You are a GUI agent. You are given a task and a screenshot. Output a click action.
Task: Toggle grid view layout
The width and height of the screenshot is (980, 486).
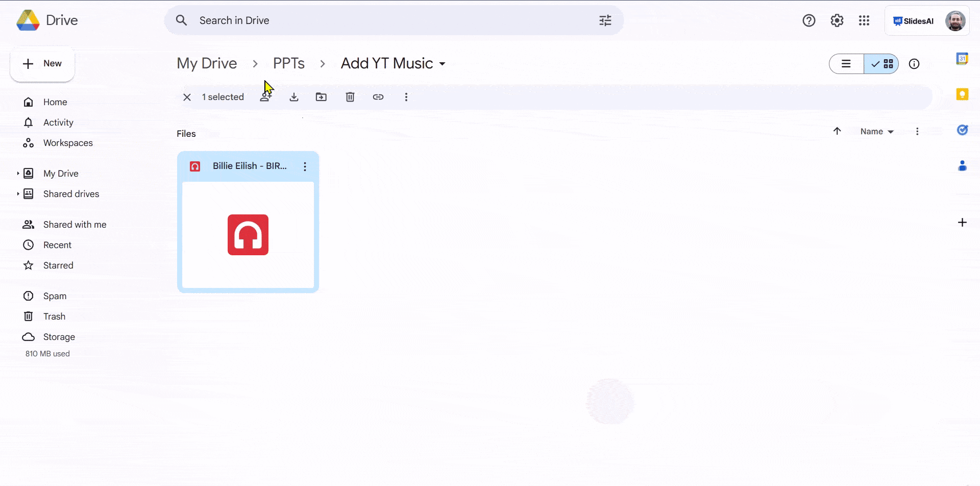point(881,63)
